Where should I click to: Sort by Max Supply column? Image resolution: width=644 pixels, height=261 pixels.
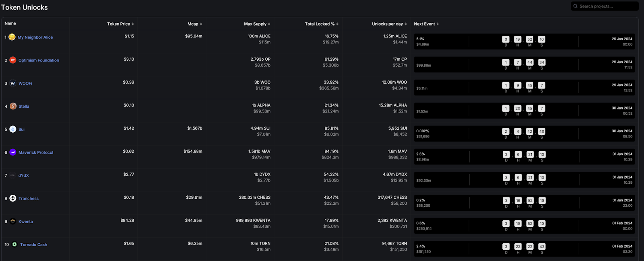pyautogui.click(x=257, y=24)
